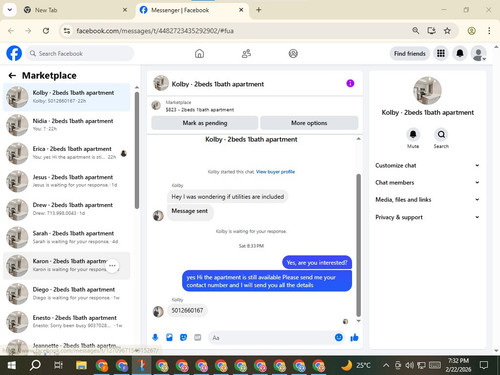Image resolution: width=500 pixels, height=375 pixels.
Task: Search within the Kolby conversation
Action: click(441, 135)
